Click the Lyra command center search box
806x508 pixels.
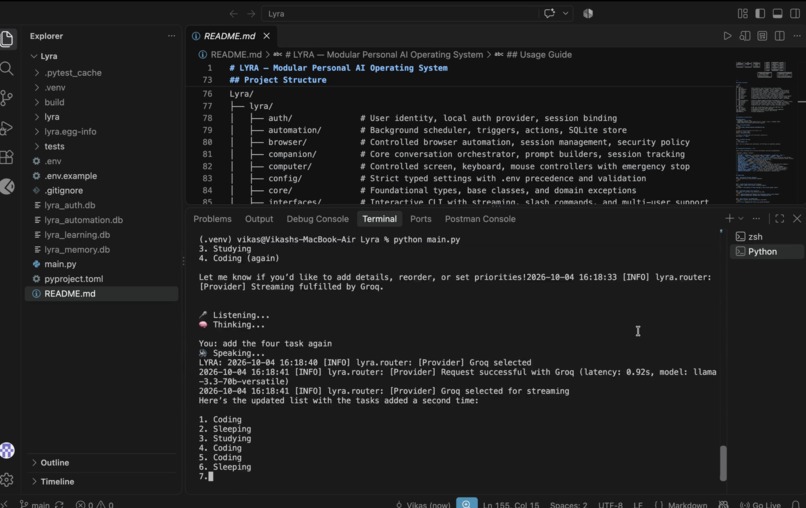point(401,14)
